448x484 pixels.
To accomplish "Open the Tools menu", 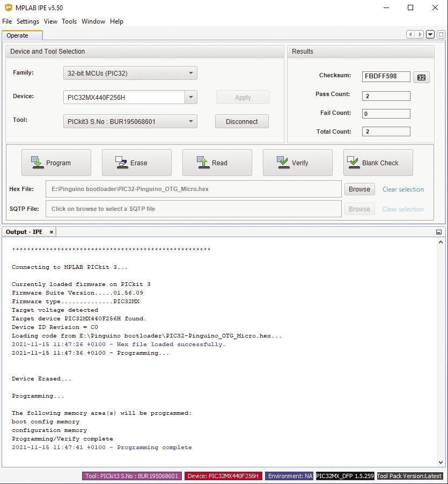I will 69,21.
